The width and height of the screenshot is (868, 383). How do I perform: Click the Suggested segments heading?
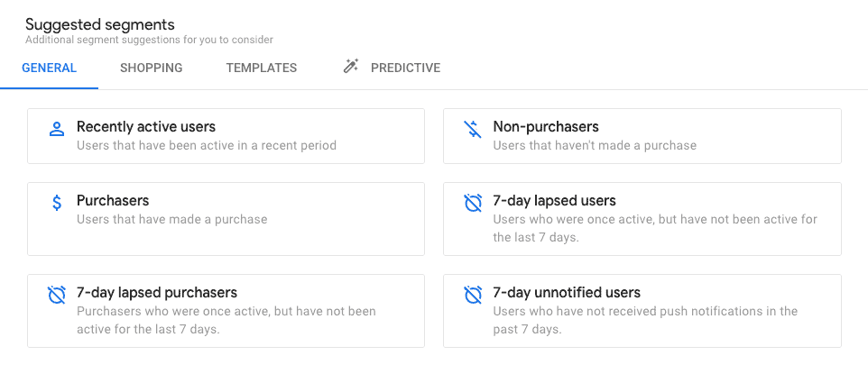[99, 24]
